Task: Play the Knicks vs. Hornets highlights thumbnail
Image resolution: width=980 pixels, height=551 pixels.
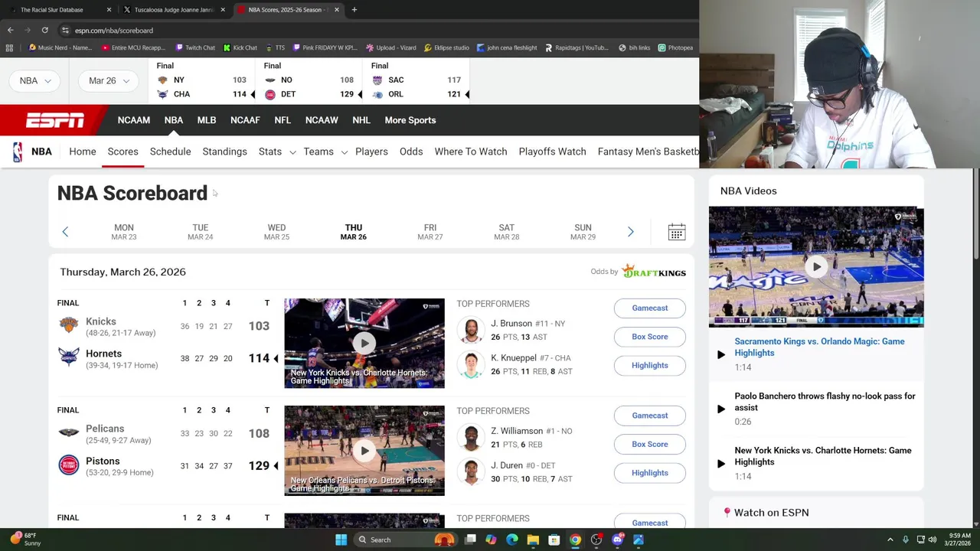Action: point(364,343)
